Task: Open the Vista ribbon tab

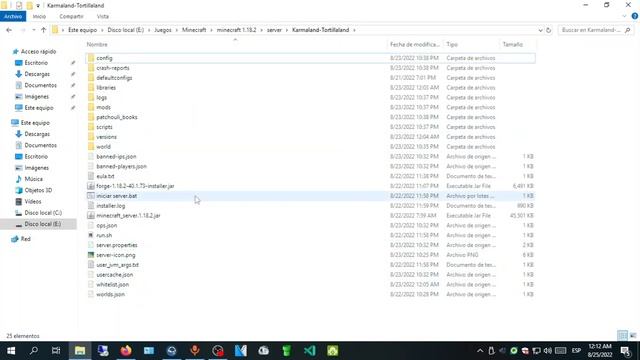Action: pyautogui.click(x=103, y=16)
